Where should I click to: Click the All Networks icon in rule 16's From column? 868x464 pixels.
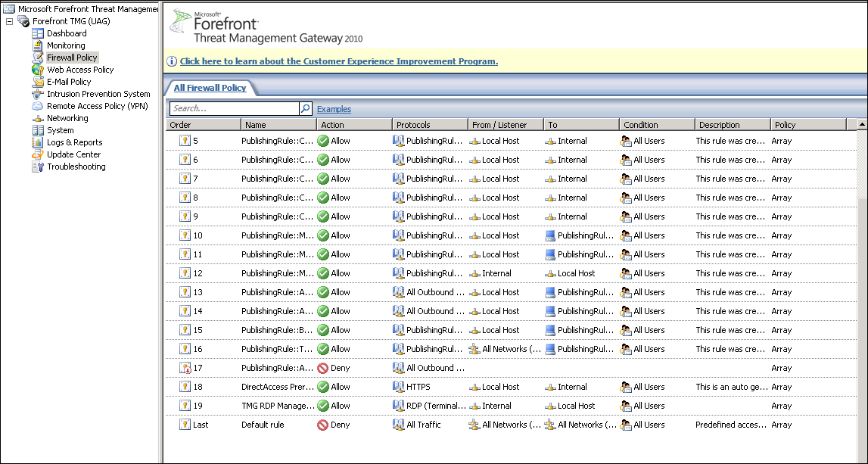(x=474, y=349)
